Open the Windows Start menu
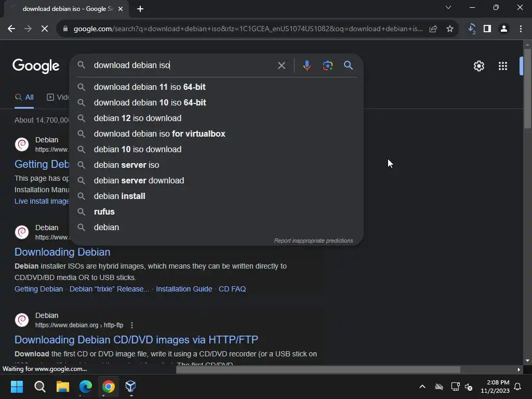Image resolution: width=532 pixels, height=399 pixels. (17, 387)
